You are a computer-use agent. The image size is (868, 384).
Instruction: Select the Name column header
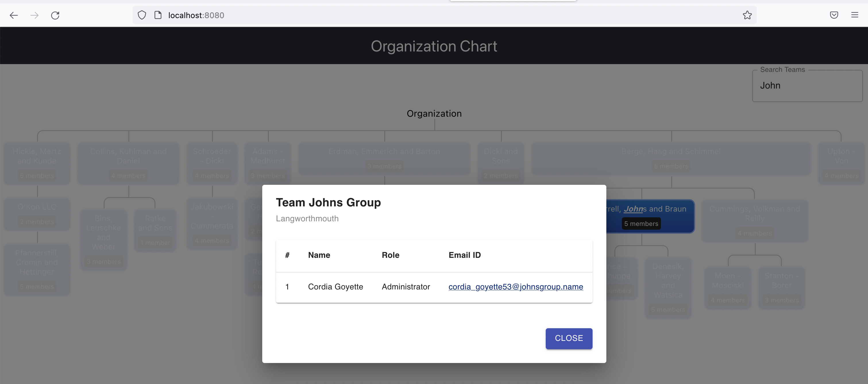pyautogui.click(x=319, y=255)
